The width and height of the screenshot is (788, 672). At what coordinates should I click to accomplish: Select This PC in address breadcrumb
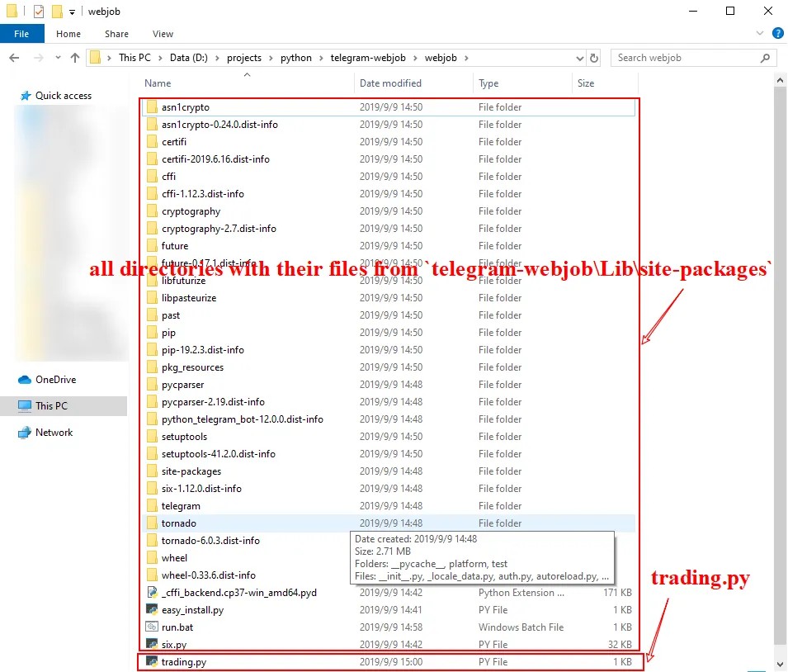(x=134, y=58)
